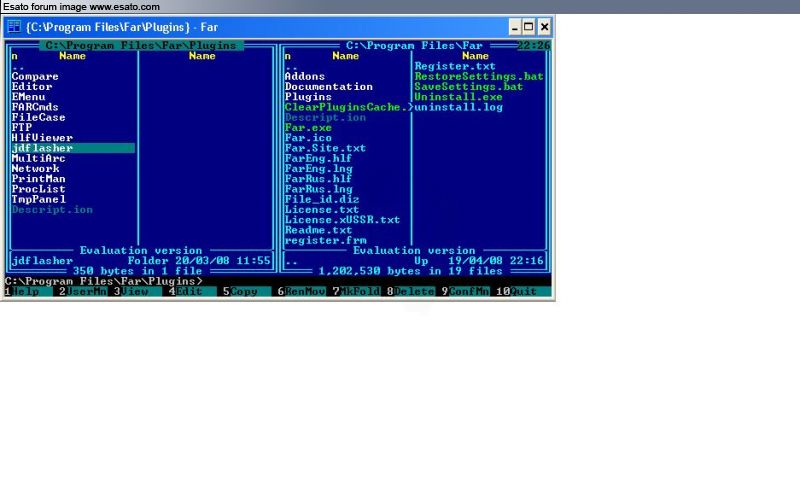Select the FarEng.lng file
800x481 pixels.
click(x=319, y=168)
